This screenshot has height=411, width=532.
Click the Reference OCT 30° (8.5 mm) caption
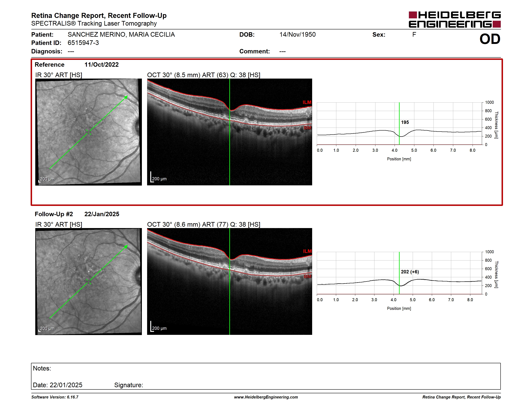coord(204,75)
